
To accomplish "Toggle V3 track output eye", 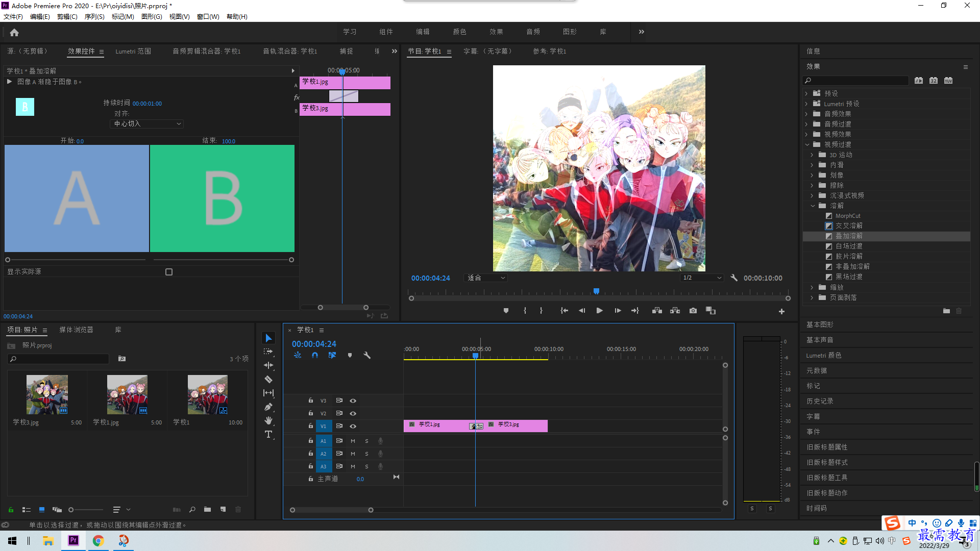I will point(353,400).
